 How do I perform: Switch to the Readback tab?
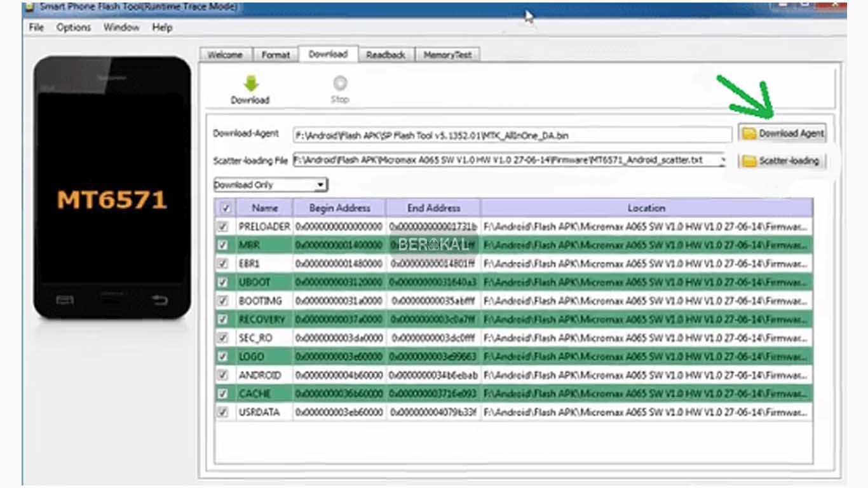(386, 55)
